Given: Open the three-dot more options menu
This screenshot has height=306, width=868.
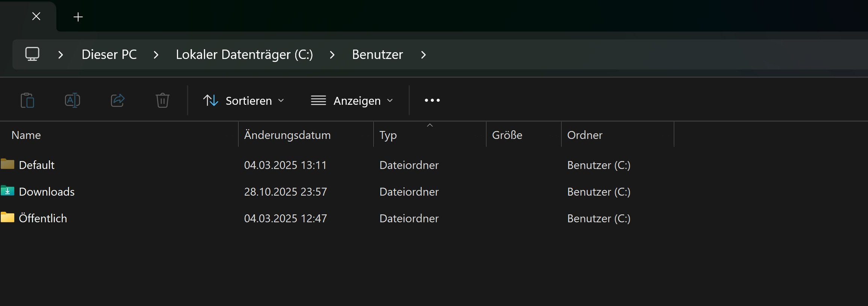Looking at the screenshot, I should pos(432,100).
